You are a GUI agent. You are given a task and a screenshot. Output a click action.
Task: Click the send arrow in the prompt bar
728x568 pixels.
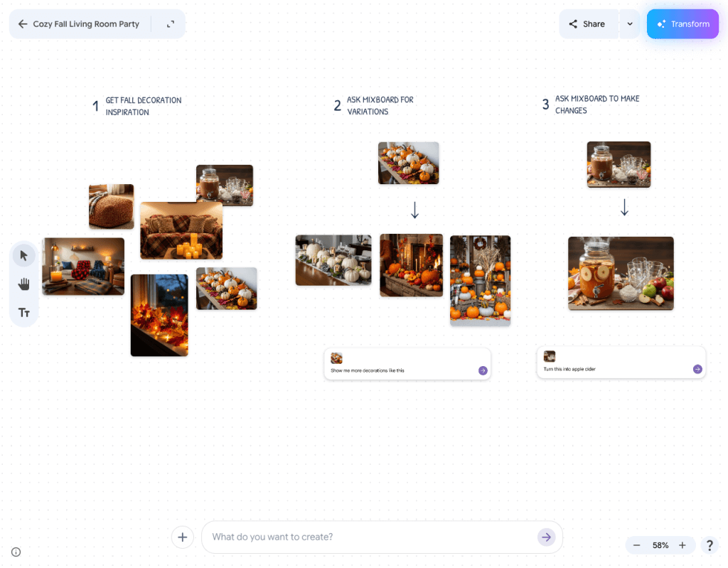pos(546,537)
